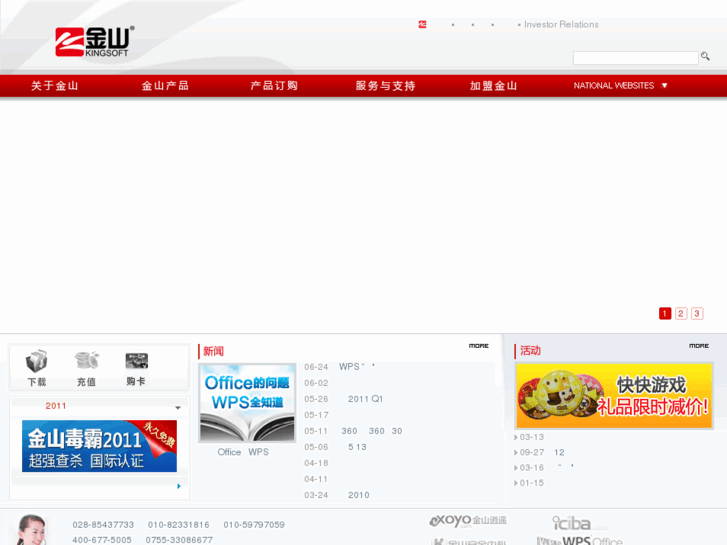Click the search magnifier icon
Viewport: 727px width, 545px height.
pyautogui.click(x=705, y=56)
